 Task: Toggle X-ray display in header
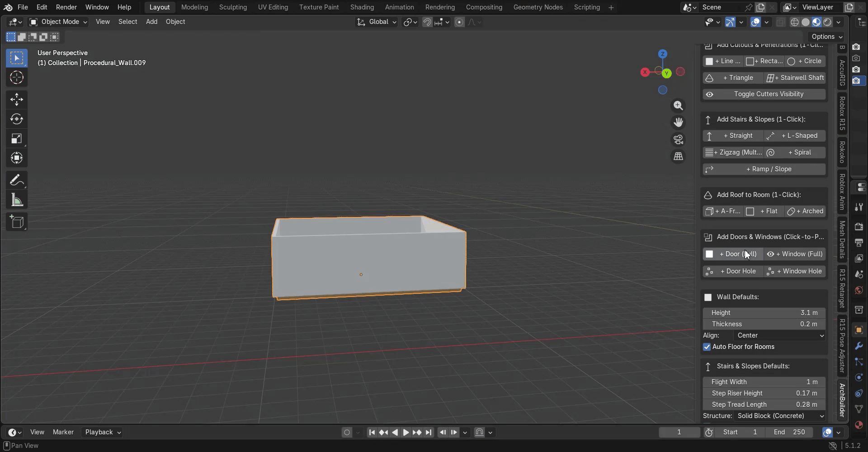780,22
